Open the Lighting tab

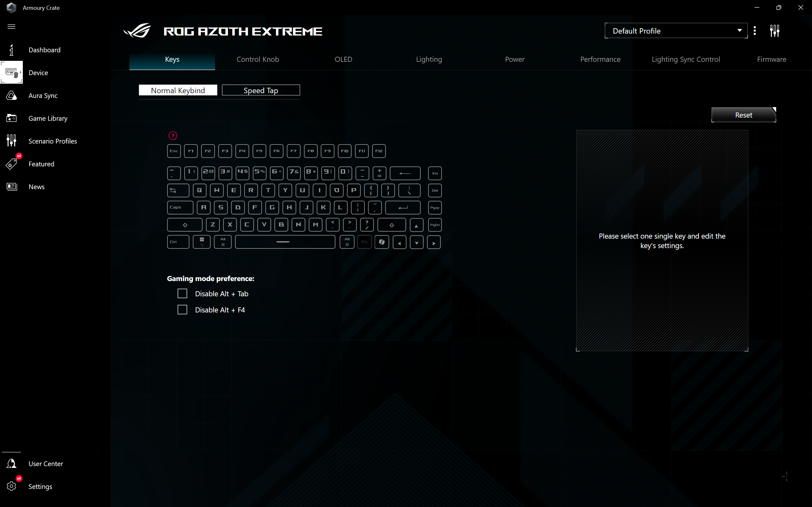coord(429,59)
